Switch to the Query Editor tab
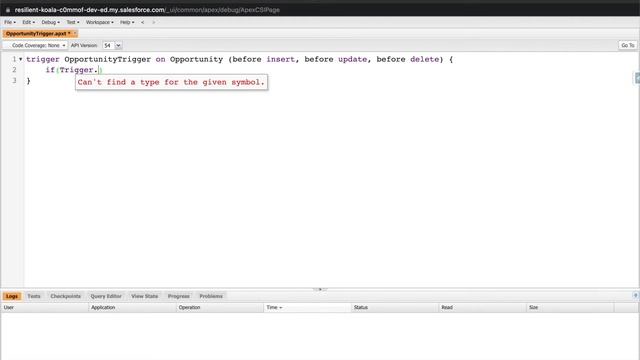This screenshot has height=360, width=640. (106, 296)
